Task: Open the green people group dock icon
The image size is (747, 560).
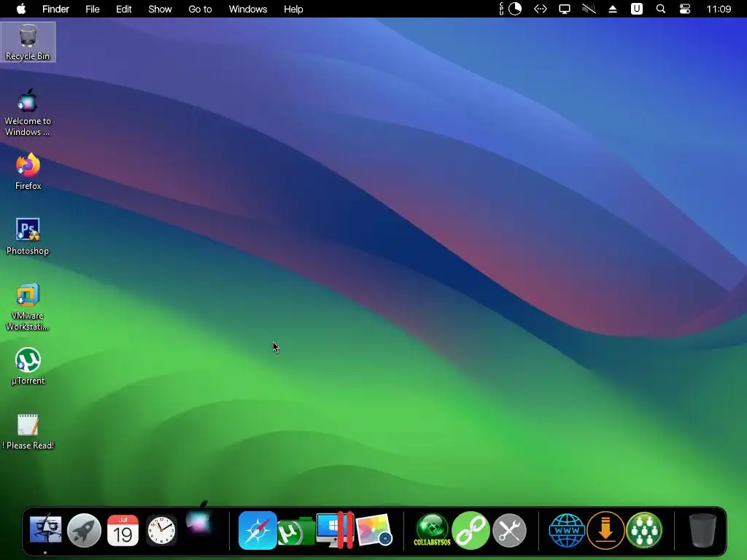Action: [644, 530]
